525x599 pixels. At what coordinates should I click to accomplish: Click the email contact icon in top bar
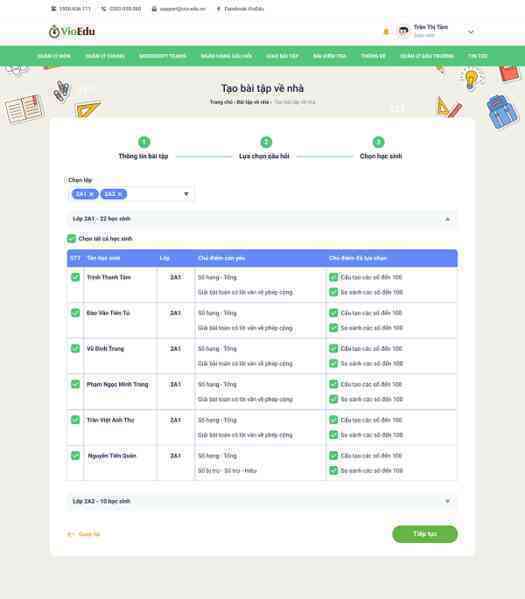(x=154, y=9)
